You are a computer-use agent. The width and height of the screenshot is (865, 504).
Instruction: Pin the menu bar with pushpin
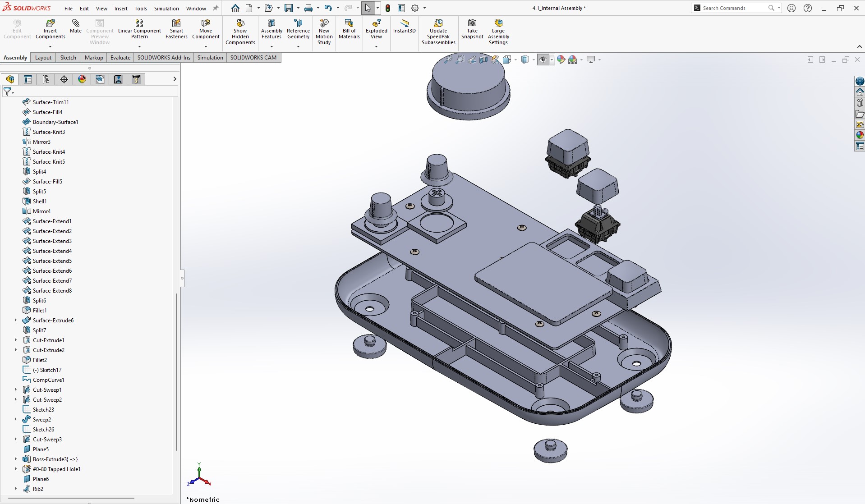[216, 8]
